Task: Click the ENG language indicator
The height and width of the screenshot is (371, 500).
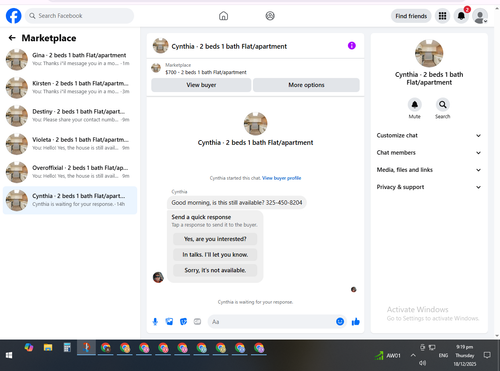Action: pos(443,355)
